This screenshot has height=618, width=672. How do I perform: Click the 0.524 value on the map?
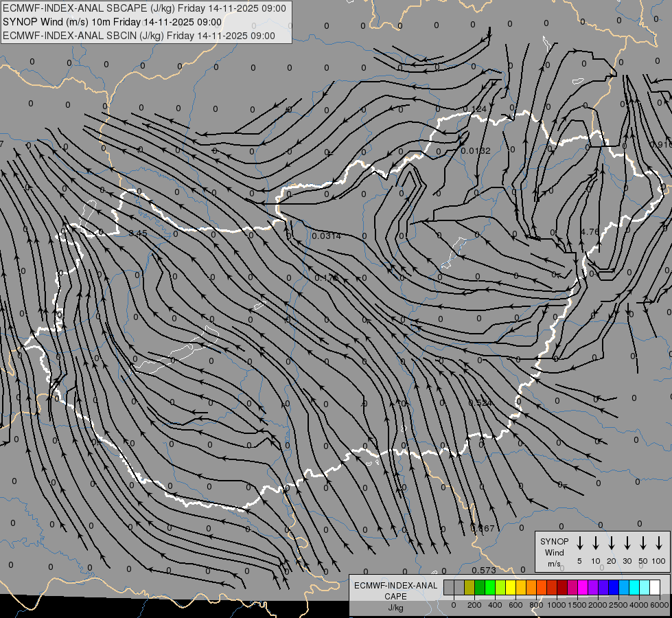pyautogui.click(x=480, y=403)
